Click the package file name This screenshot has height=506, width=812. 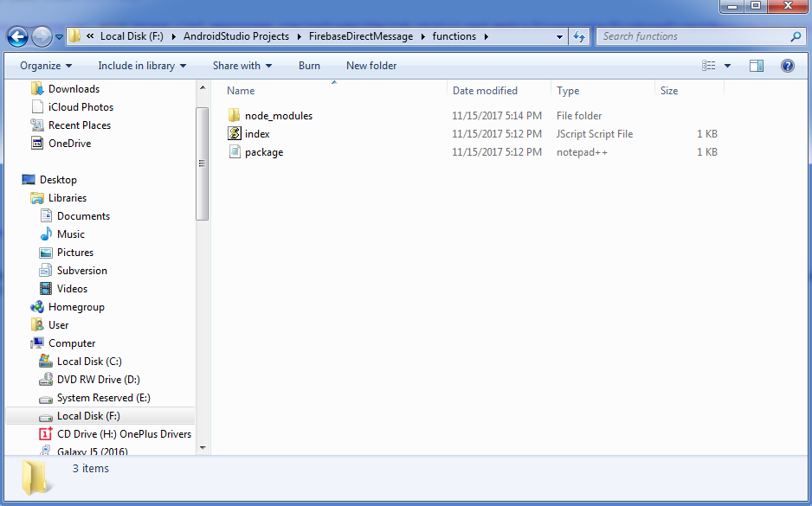263,152
